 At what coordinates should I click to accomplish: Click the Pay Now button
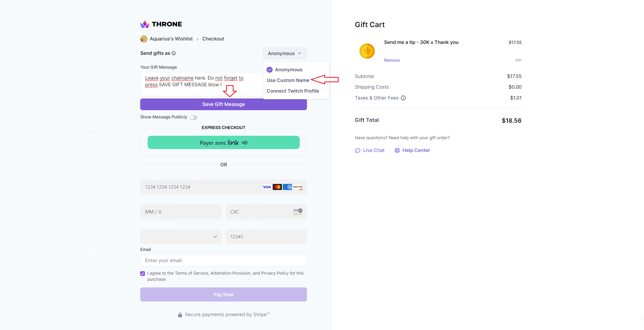click(223, 294)
